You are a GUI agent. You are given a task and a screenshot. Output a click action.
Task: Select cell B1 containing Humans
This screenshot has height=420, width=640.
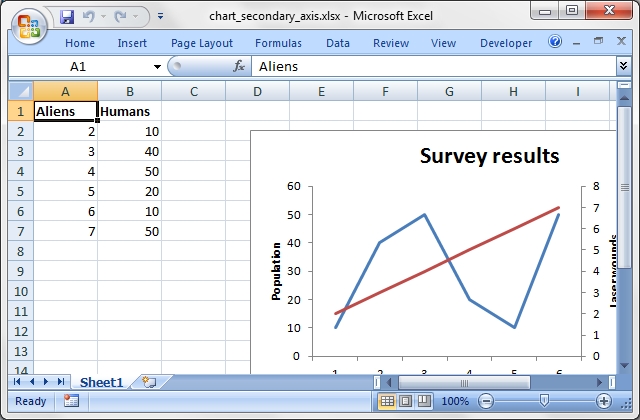(x=129, y=111)
